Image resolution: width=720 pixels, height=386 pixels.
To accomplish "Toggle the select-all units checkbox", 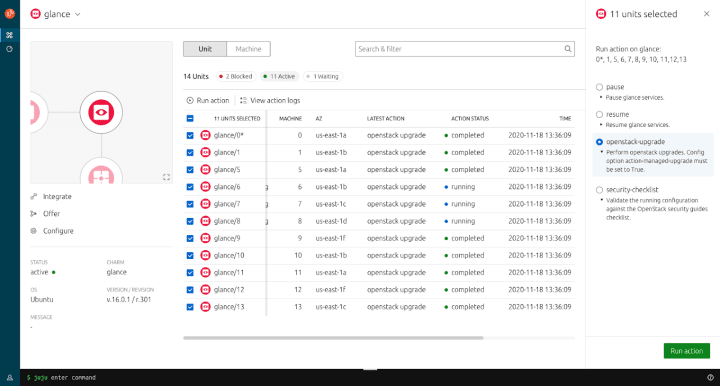I will 190,118.
